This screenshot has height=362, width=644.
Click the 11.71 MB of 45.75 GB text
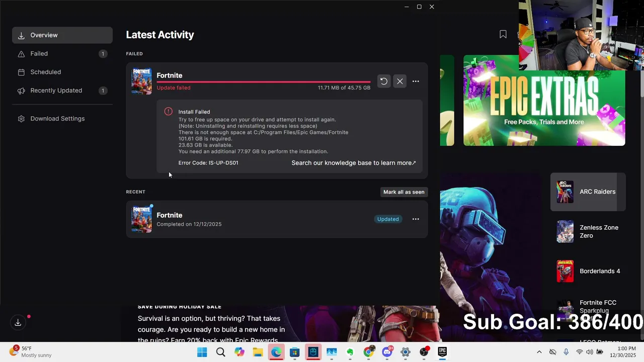point(344,87)
